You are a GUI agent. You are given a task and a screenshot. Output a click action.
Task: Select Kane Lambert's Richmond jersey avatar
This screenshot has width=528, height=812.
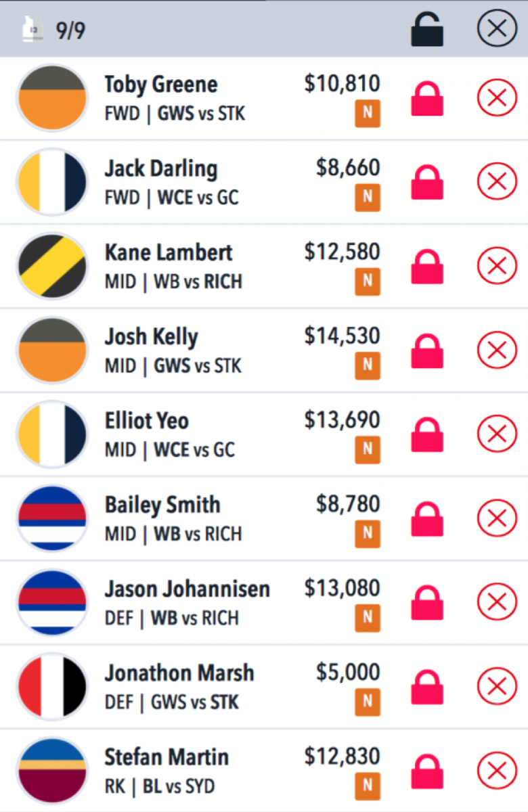52,267
